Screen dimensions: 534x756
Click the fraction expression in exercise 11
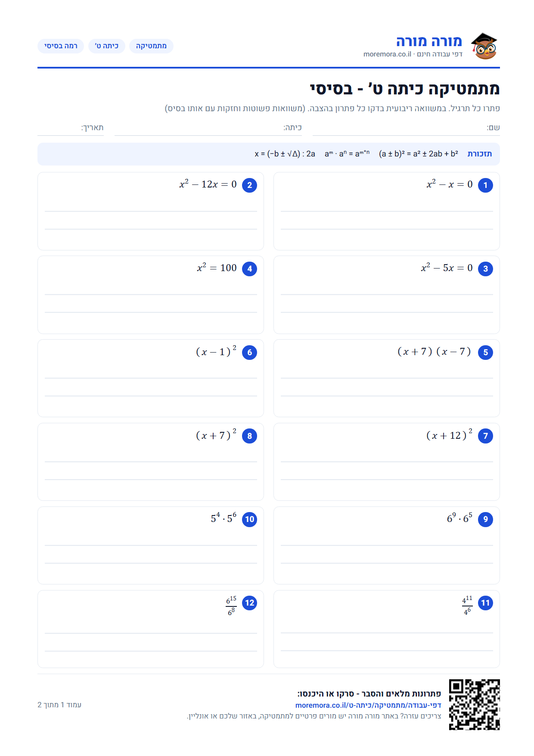point(467,605)
